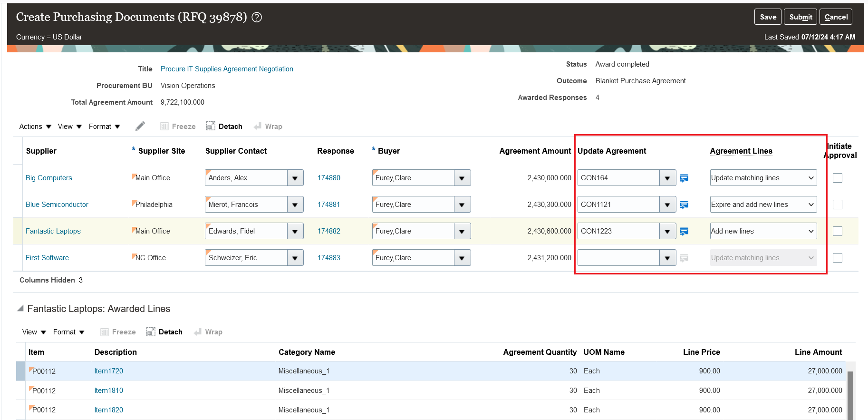Click NC Office supplier site cell
Viewport: 868px width, 420px height.
[151, 258]
